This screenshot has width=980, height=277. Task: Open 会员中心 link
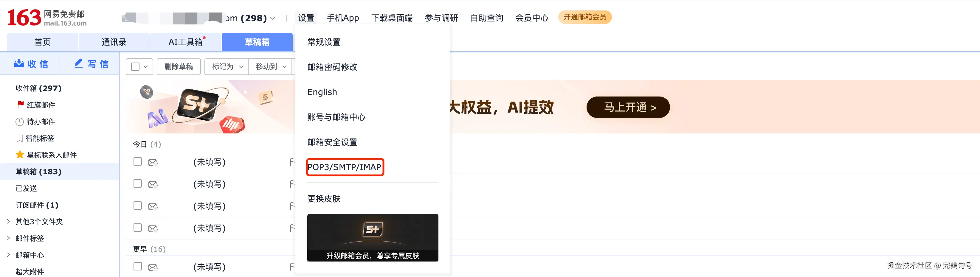coord(532,18)
